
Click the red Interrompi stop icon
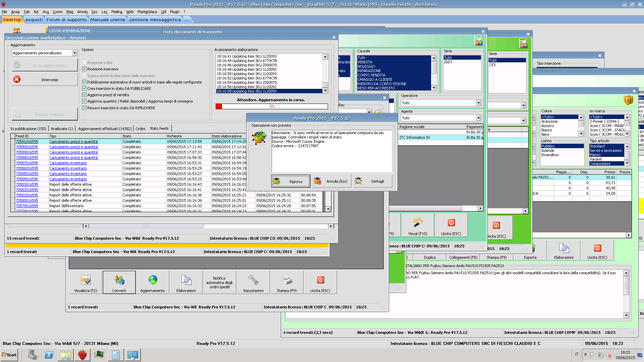coord(17,79)
